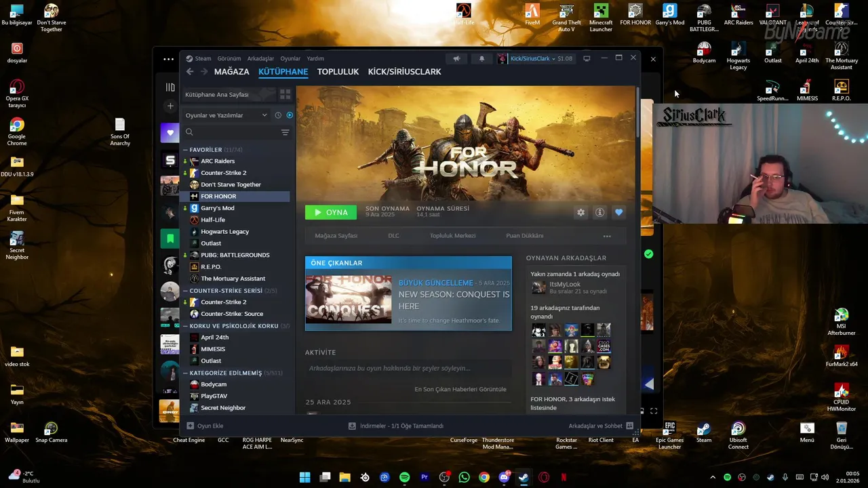This screenshot has height=488, width=868.
Task: Open the KICK/SIRIUSCLARK profile tab
Action: coord(404,71)
